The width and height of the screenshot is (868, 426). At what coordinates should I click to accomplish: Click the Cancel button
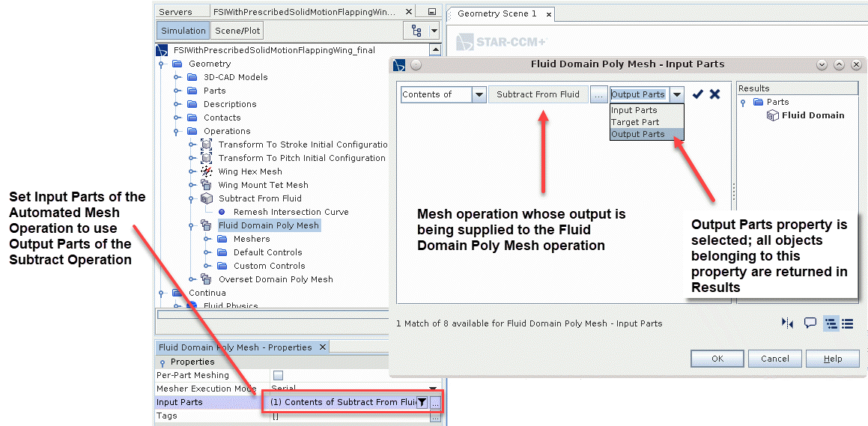774,359
